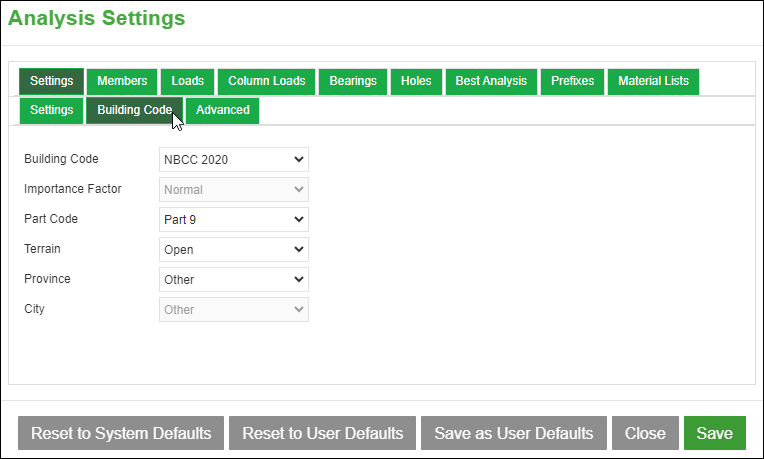Select the Settings sub-tab in second row
This screenshot has width=764, height=459.
pyautogui.click(x=52, y=111)
